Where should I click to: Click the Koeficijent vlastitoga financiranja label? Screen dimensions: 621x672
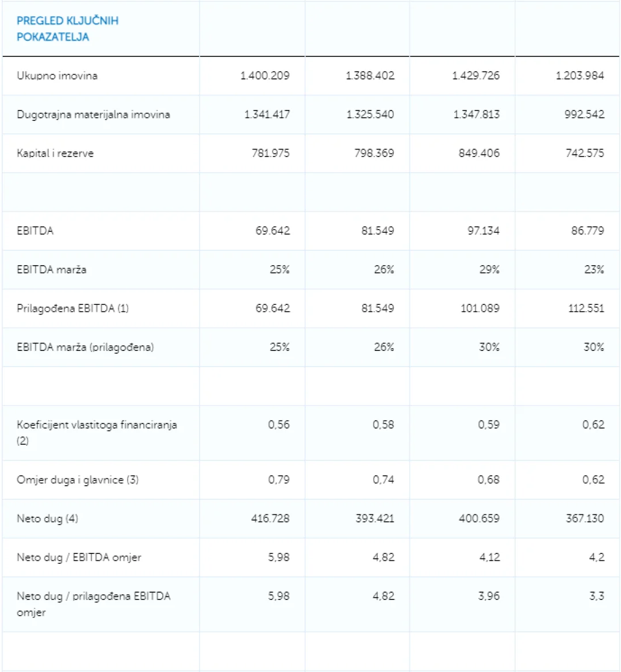(x=97, y=433)
